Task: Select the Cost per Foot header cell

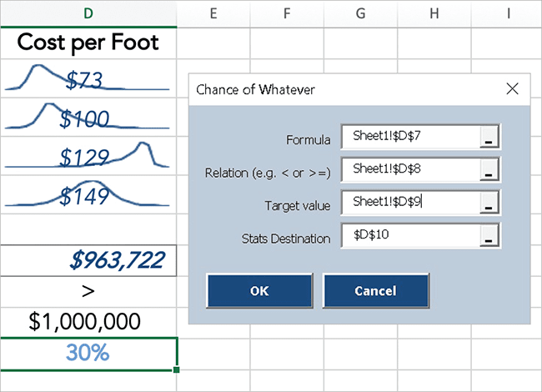Action: click(88, 43)
